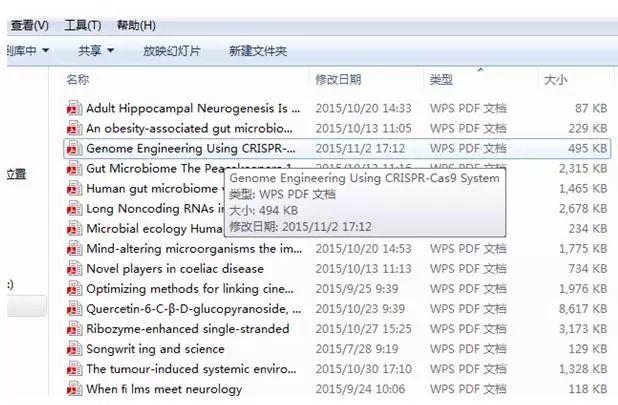This screenshot has width=618, height=405.
Task: Click PDF icon of Mind-altering microorganisms file
Action: point(74,249)
